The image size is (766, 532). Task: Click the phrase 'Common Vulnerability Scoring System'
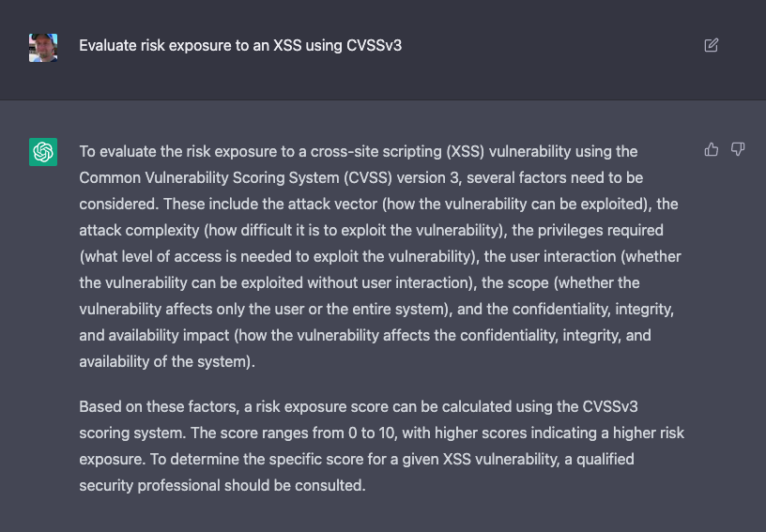pos(209,177)
